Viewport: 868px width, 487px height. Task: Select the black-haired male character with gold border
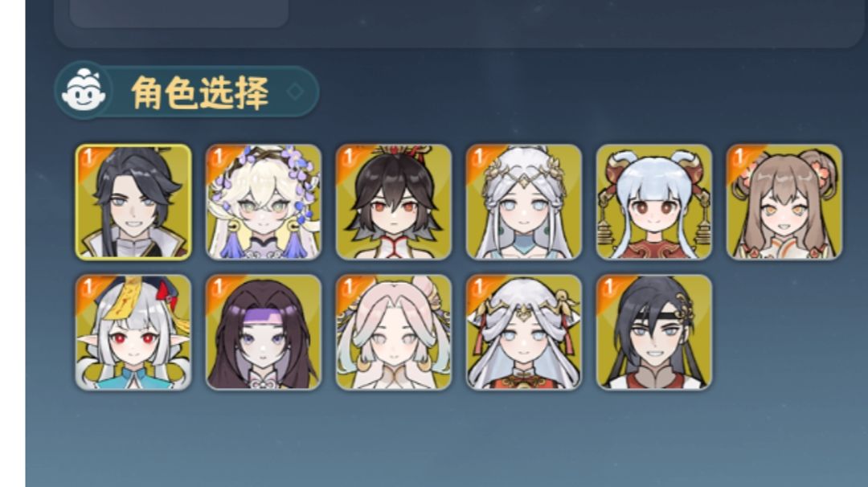133,202
